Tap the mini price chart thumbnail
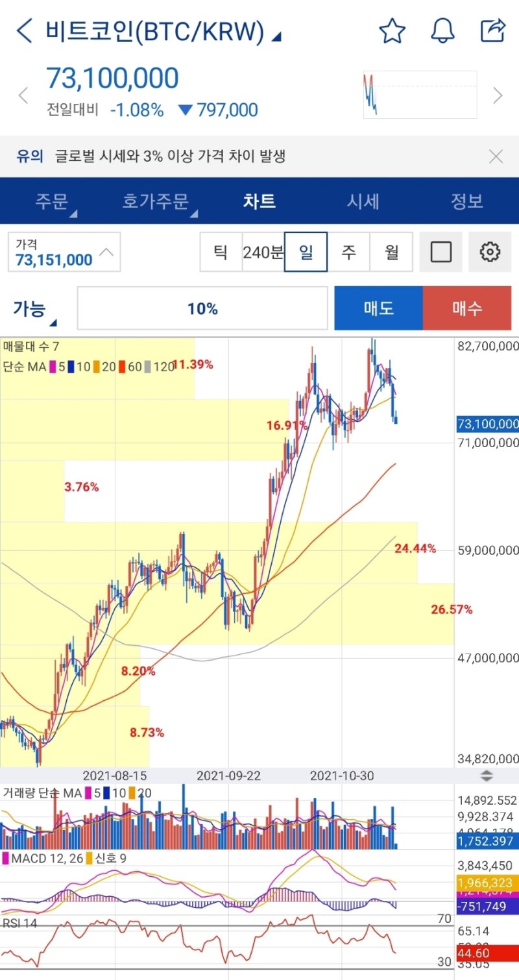 pos(419,95)
